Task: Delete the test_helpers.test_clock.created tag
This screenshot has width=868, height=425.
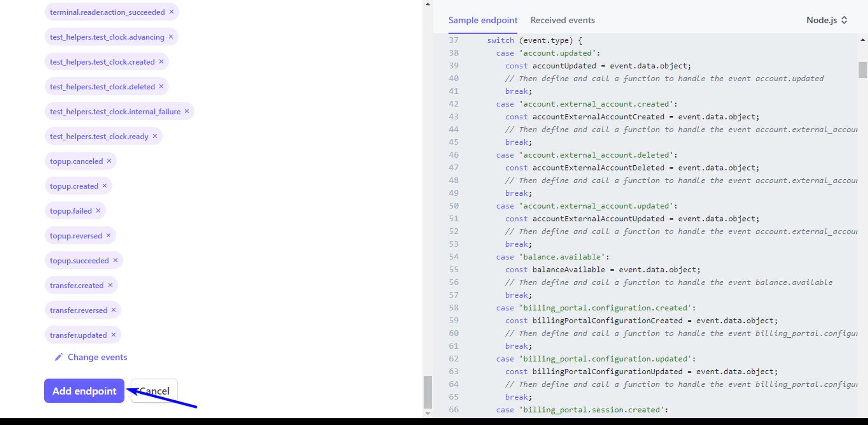Action: point(161,61)
